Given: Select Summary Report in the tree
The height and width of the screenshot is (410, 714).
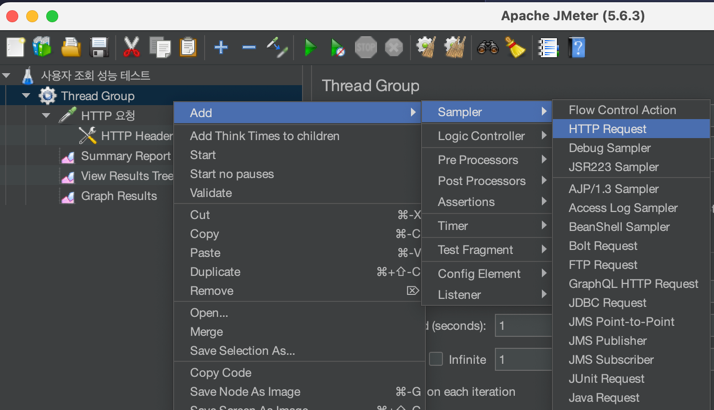Looking at the screenshot, I should (x=125, y=156).
